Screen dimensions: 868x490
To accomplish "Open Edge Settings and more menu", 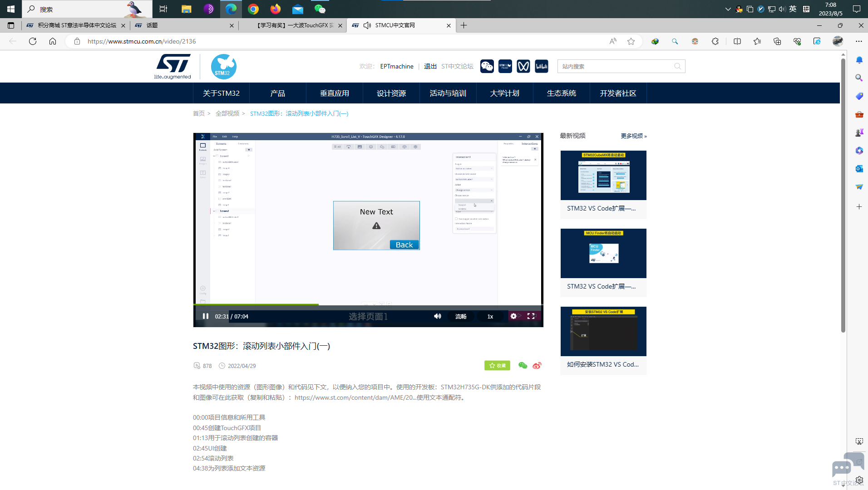I will tap(859, 41).
